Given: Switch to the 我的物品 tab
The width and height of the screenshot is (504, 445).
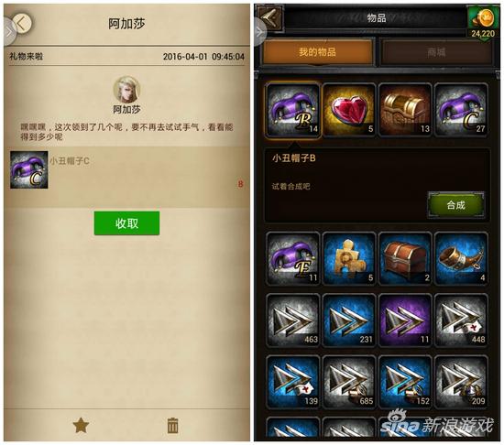Looking at the screenshot, I should tap(318, 52).
